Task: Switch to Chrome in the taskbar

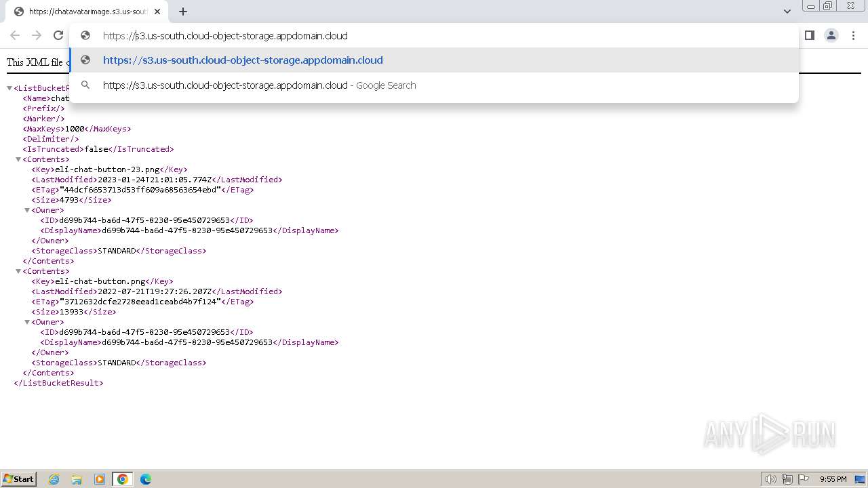Action: coord(123,479)
